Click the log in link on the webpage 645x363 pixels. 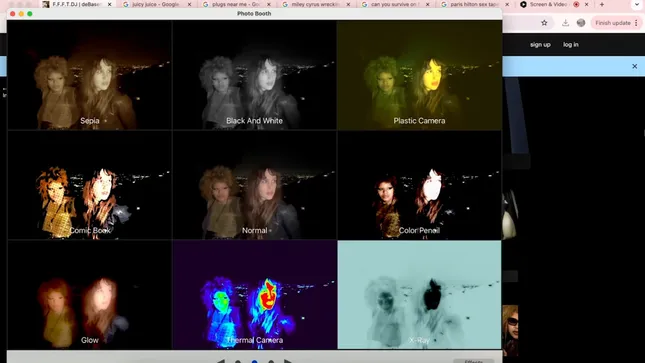571,44
